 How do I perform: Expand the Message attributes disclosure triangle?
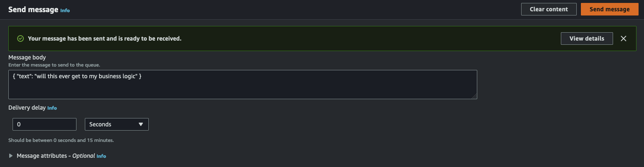tap(11, 156)
